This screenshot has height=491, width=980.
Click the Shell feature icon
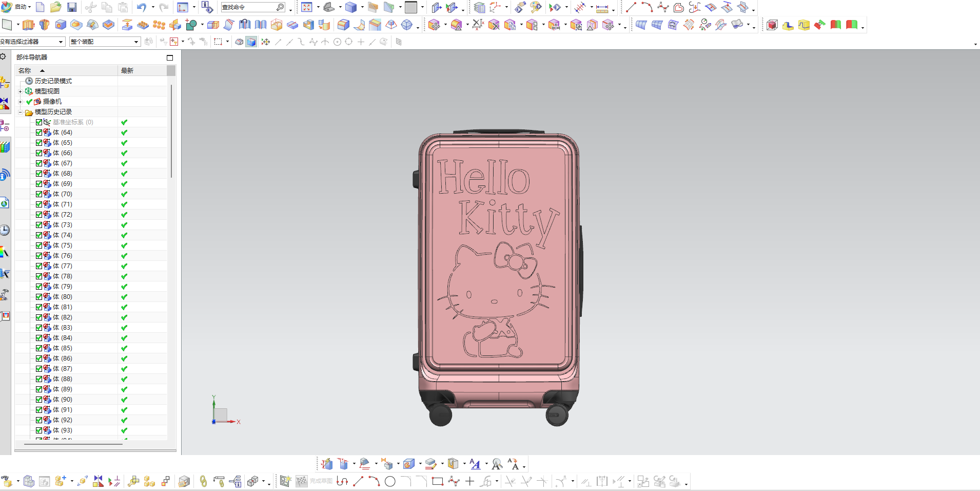tap(308, 25)
